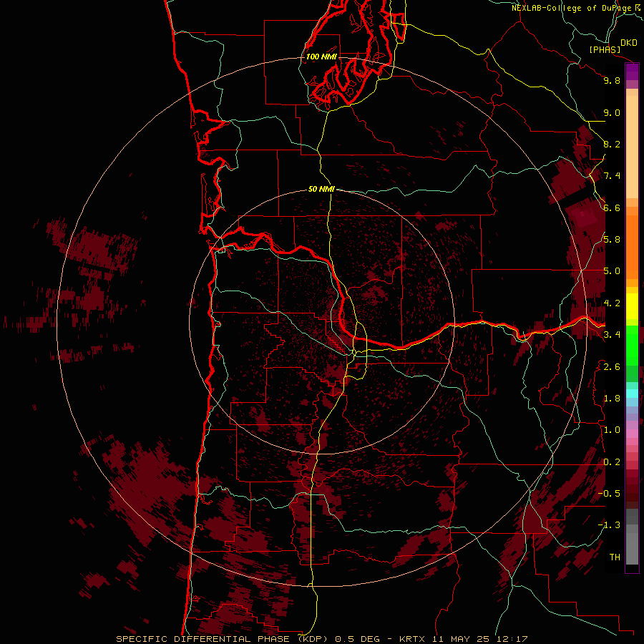The image size is (644, 644).
Task: Click the purple top segment of the color bar
Action: [x=632, y=72]
